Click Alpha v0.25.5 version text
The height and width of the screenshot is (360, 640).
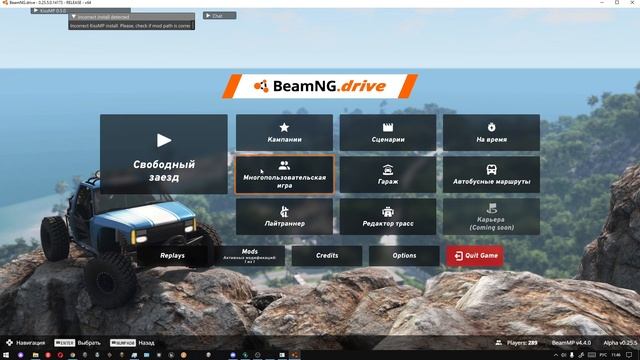[x=620, y=343]
